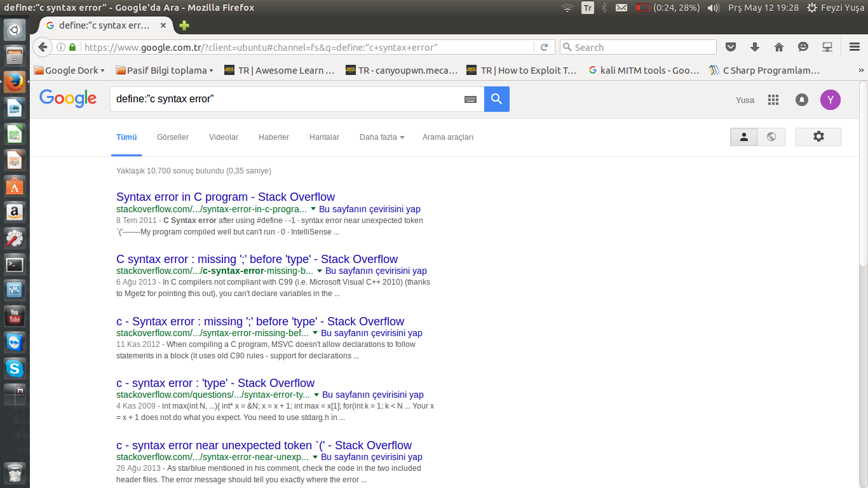Select the Videolar search tab
Viewport: 868px width, 488px height.
(224, 137)
